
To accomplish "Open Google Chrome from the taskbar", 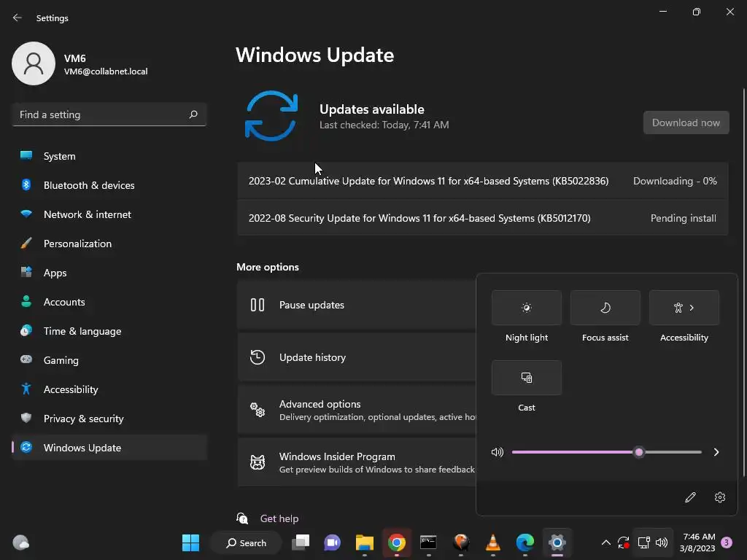I will (x=396, y=542).
